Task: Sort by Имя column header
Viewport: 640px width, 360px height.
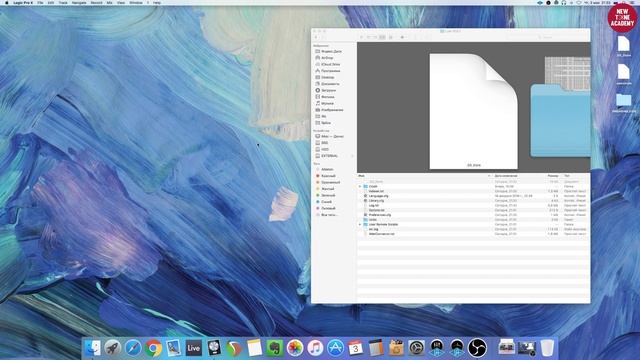Action: 424,176
